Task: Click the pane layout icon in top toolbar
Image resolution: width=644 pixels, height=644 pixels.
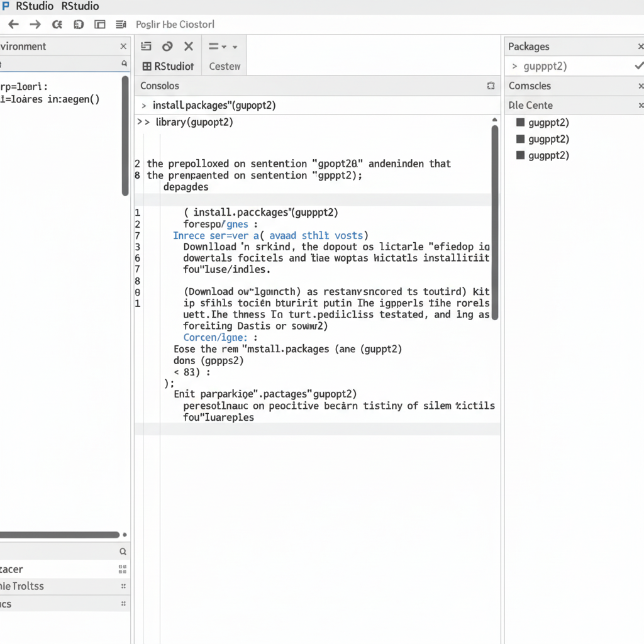Action: [x=99, y=25]
